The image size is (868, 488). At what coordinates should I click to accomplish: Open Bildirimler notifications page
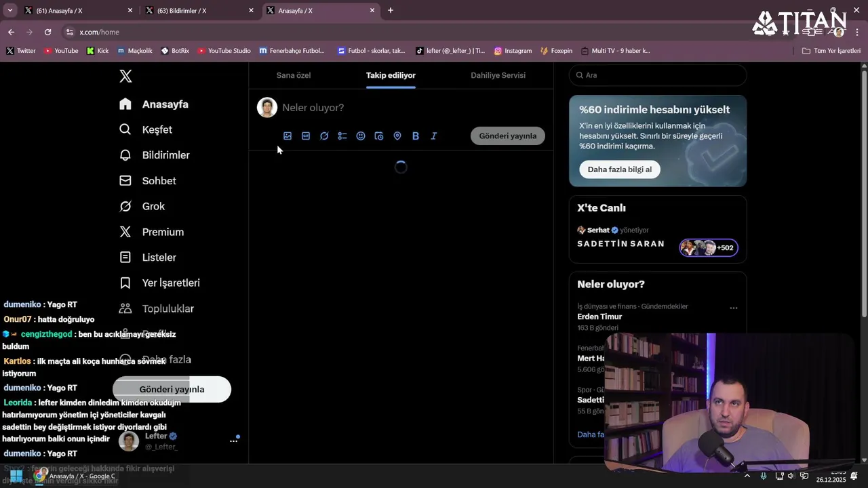(x=155, y=155)
